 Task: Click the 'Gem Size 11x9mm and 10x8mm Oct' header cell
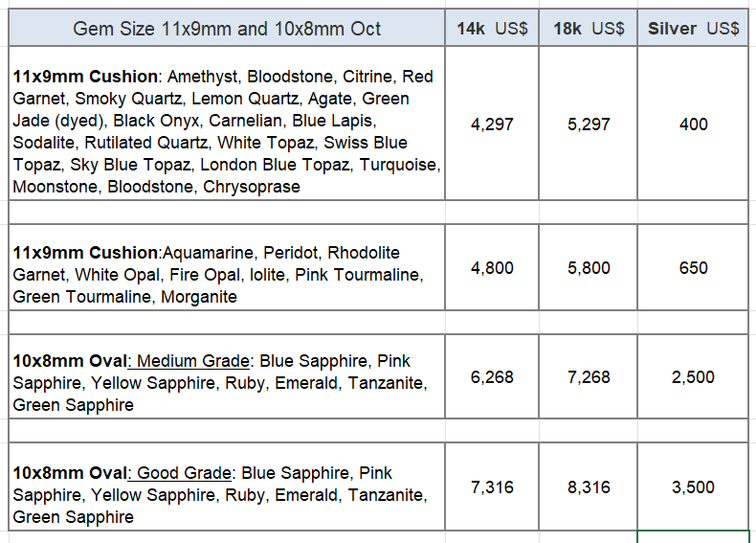pos(227,29)
